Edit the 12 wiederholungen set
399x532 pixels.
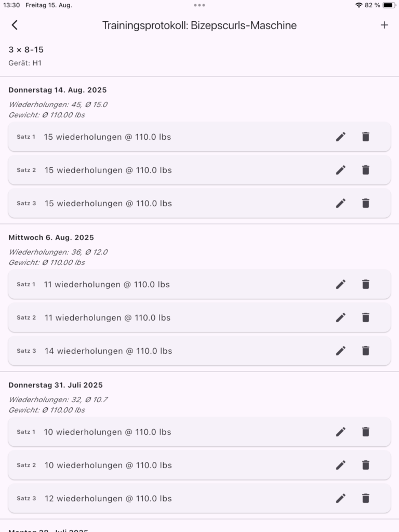[x=341, y=498]
